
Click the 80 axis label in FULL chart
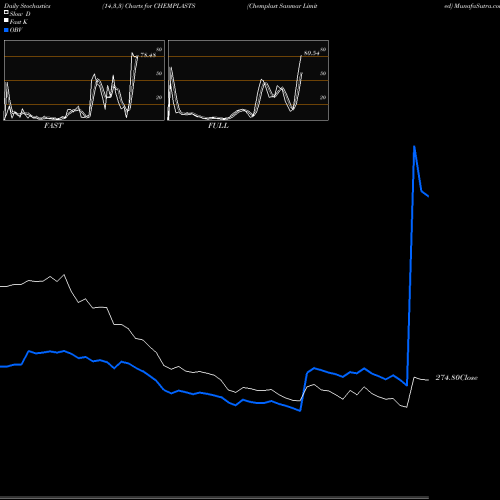323,50
